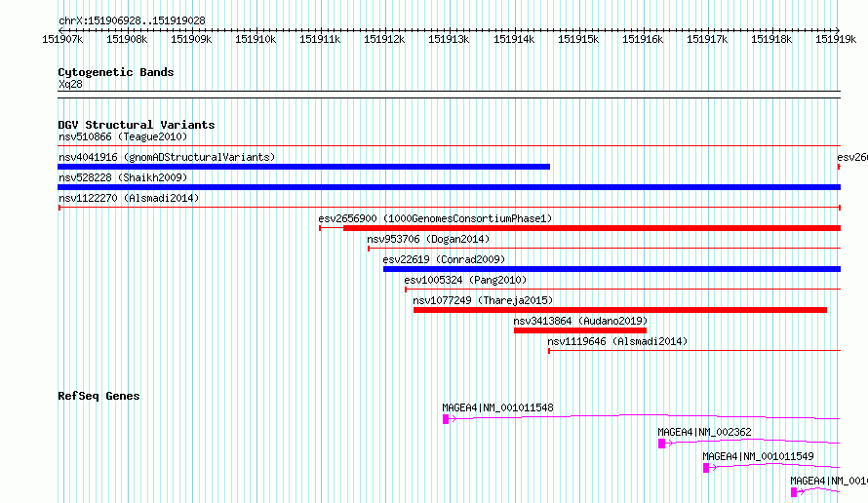Click the 151918k ruler tick label
868x503 pixels.
pos(771,39)
